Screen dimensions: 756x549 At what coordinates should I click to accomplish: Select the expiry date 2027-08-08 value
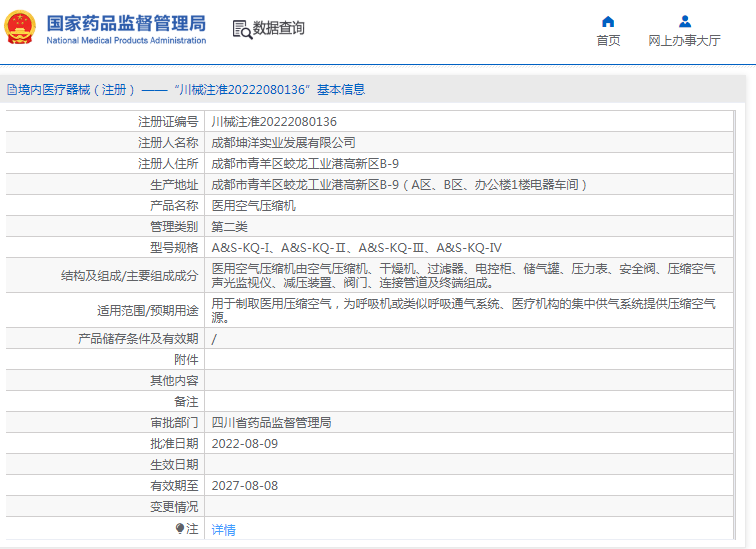[x=245, y=485]
